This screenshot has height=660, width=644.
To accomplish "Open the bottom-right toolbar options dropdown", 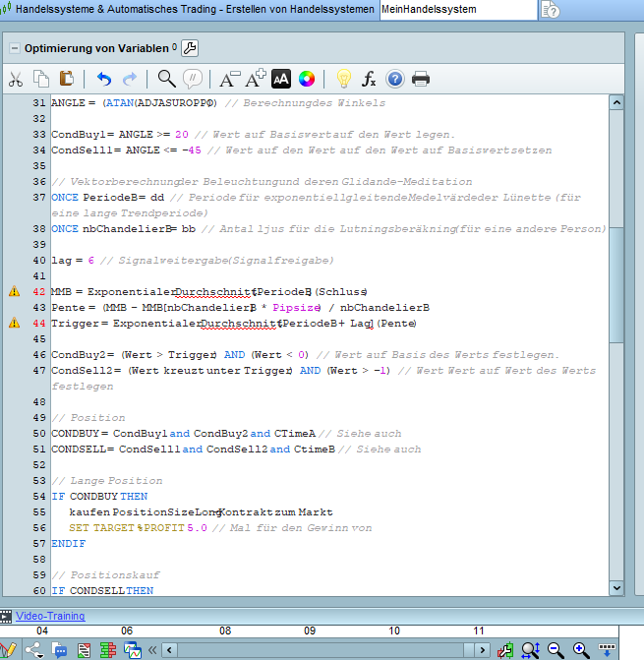I will tap(608, 650).
